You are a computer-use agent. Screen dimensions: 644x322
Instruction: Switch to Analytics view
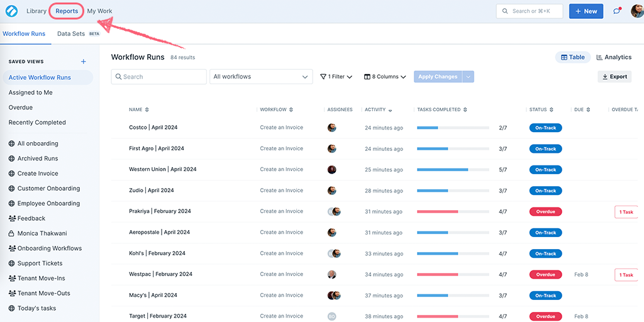[x=614, y=57]
